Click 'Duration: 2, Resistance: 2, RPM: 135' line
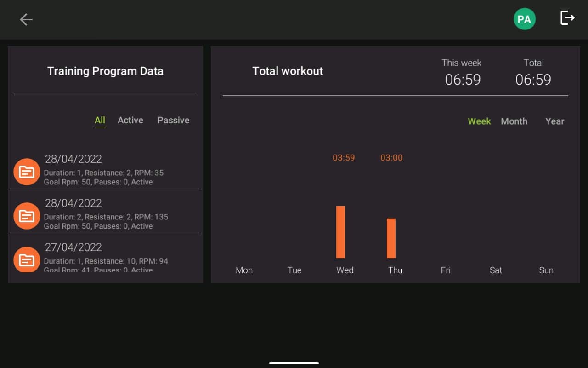The image size is (588, 368). tap(106, 217)
